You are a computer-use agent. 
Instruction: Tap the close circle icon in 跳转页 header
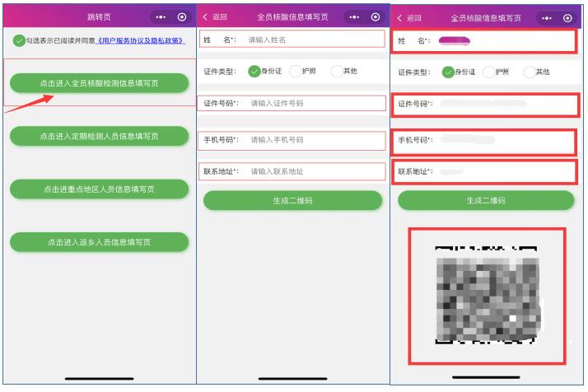click(x=182, y=16)
